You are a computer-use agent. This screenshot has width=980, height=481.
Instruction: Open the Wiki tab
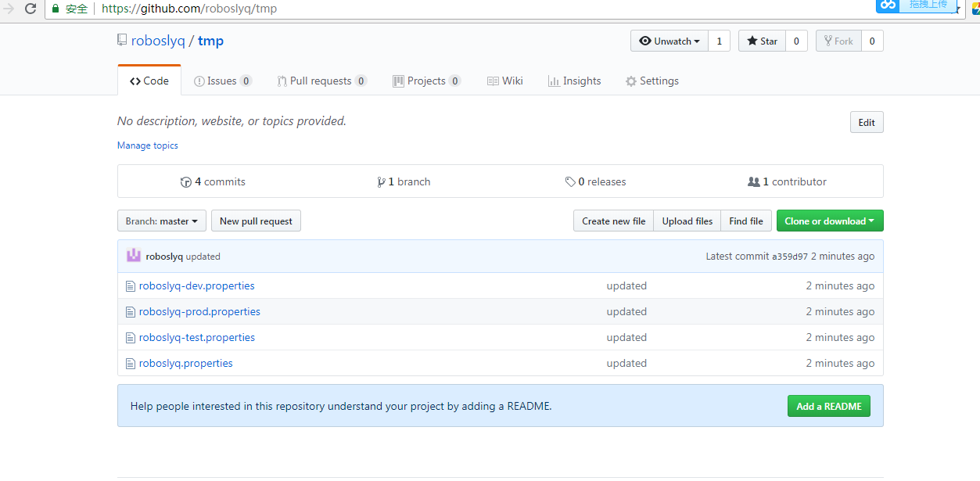pyautogui.click(x=505, y=81)
